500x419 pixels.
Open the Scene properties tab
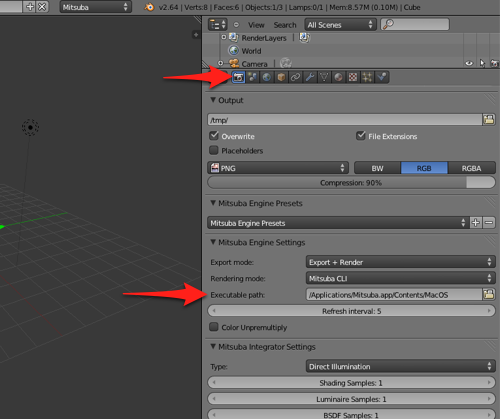click(253, 77)
